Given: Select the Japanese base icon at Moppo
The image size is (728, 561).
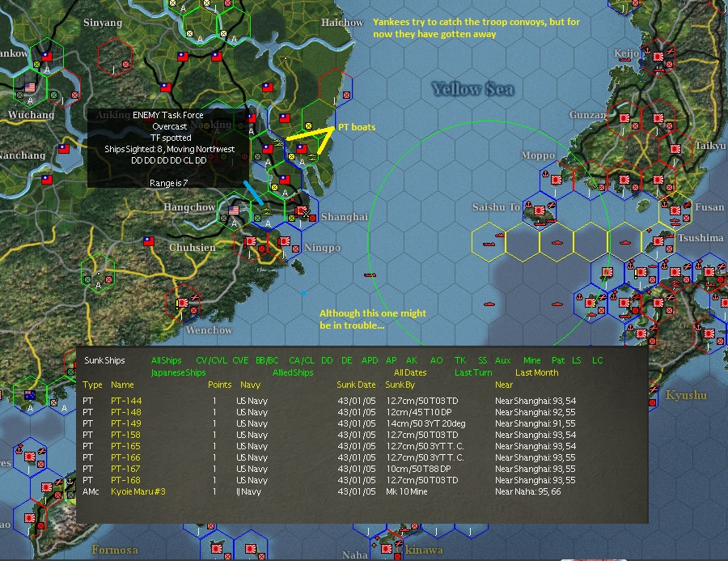Looking at the screenshot, I should [x=557, y=180].
